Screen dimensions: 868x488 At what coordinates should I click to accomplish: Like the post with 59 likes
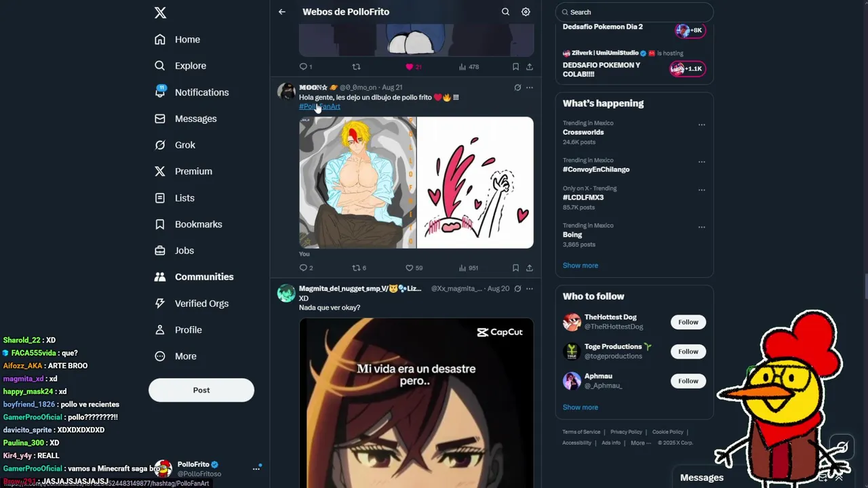coord(414,268)
